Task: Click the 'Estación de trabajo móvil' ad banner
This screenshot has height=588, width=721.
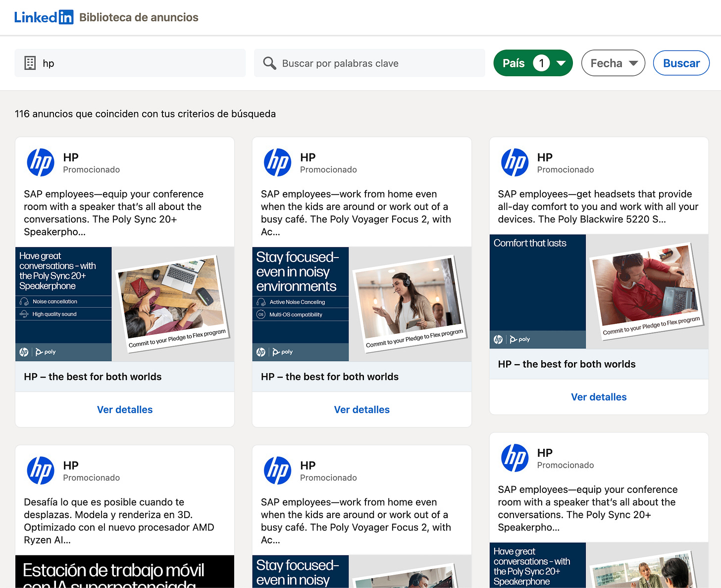Action: tap(125, 572)
